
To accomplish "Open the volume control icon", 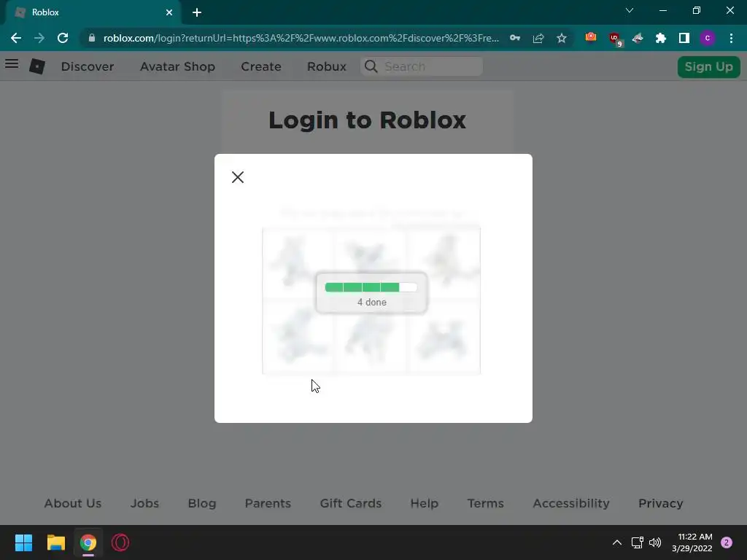I will [x=656, y=542].
